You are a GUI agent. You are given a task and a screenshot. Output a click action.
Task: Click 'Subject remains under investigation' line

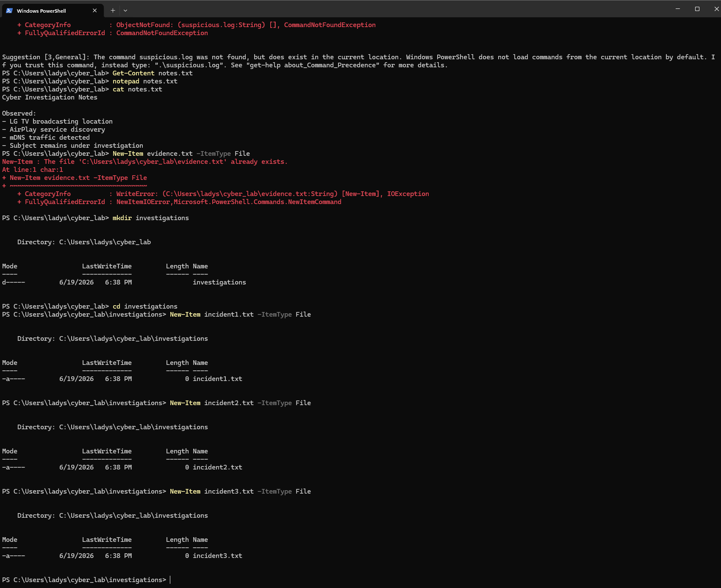pyautogui.click(x=72, y=146)
